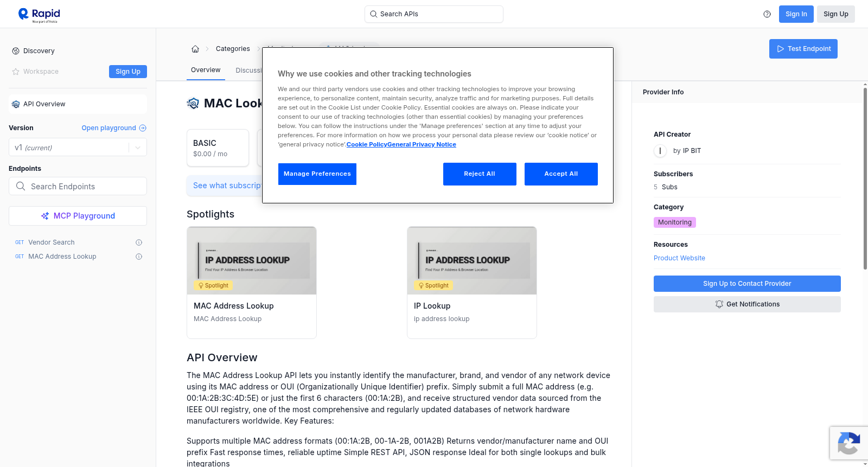
Task: Click the Test Endpoint button
Action: pyautogui.click(x=803, y=49)
